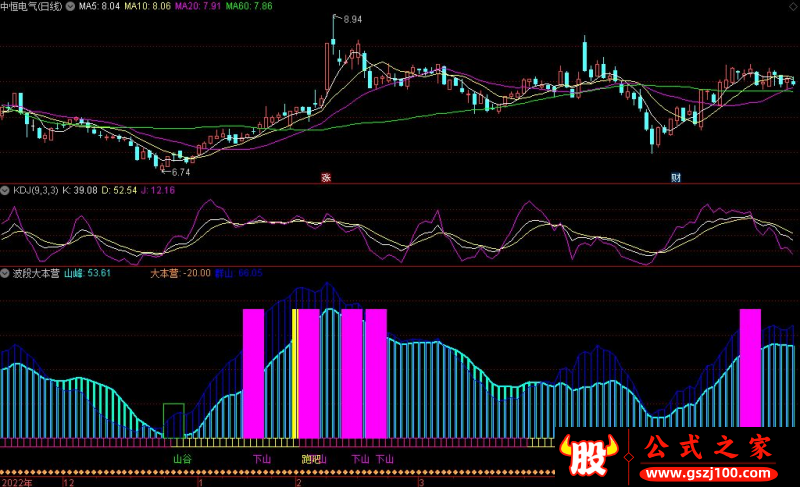Click the first 下山 signal label
Viewport: 800px width, 487px height.
(x=262, y=459)
